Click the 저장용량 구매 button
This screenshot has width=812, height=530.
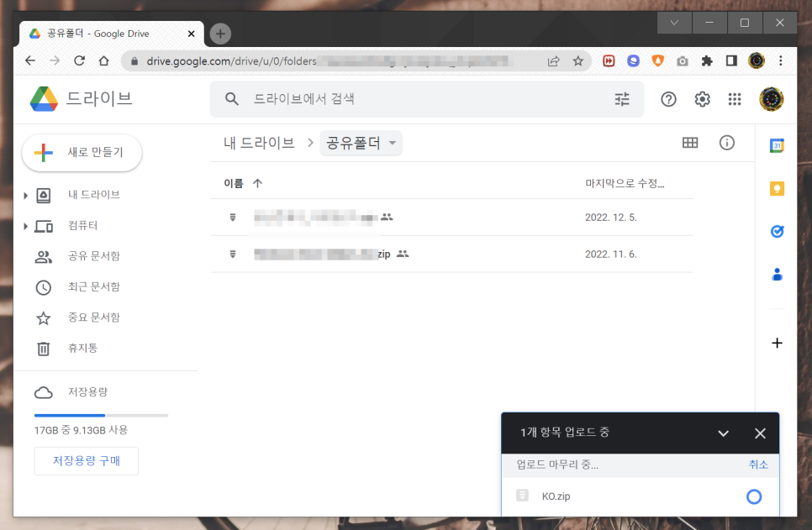[86, 460]
